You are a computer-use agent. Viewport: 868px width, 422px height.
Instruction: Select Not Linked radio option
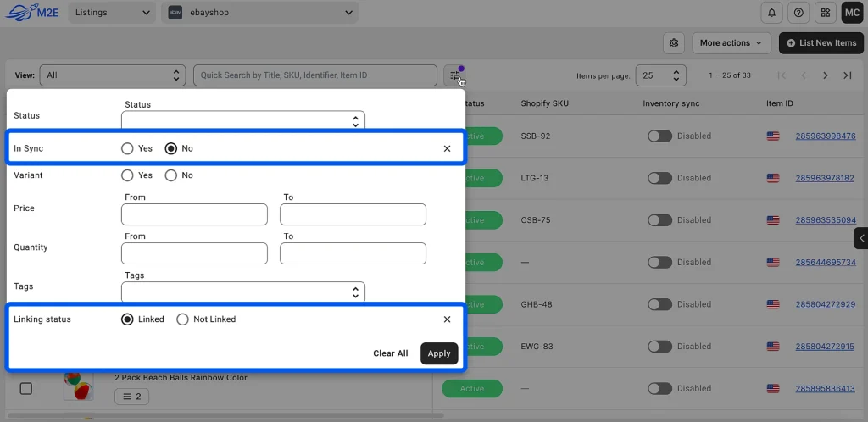tap(182, 319)
